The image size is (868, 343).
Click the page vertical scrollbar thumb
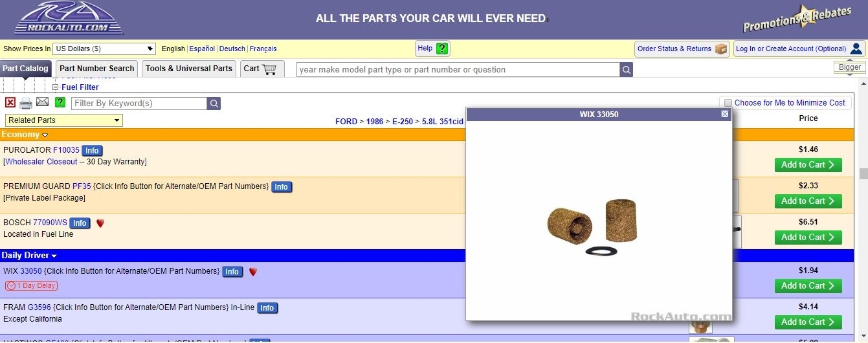click(862, 173)
